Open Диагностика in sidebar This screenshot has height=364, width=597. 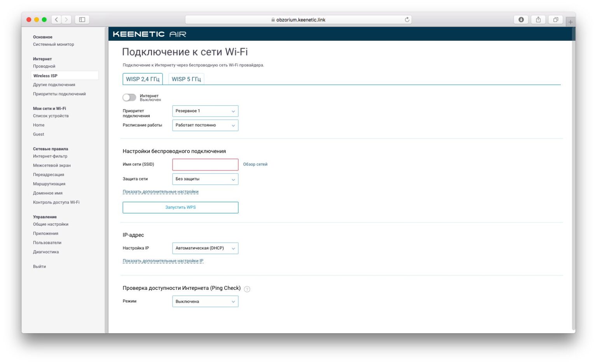tap(46, 252)
